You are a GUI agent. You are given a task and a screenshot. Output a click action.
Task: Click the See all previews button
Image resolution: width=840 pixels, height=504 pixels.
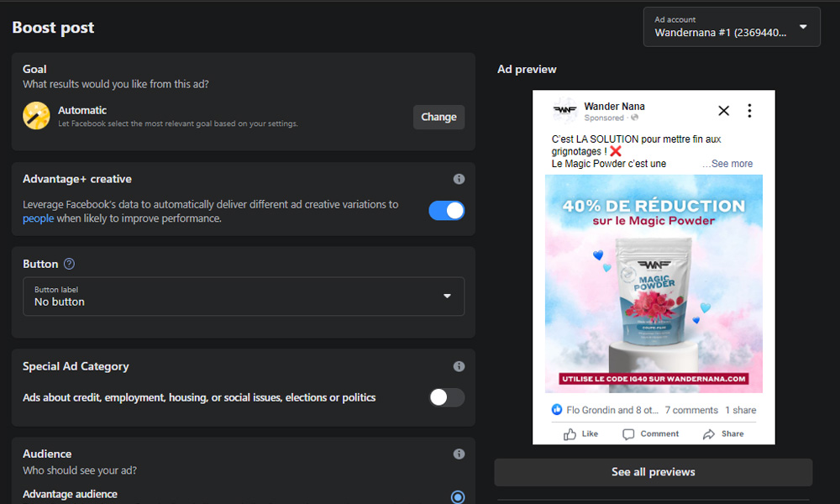653,472
